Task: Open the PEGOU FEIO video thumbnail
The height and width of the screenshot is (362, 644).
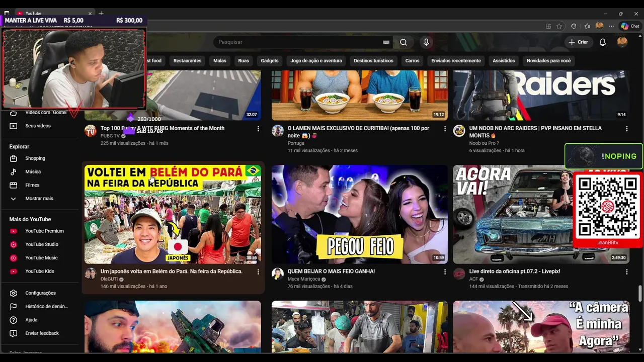Action: click(x=360, y=214)
